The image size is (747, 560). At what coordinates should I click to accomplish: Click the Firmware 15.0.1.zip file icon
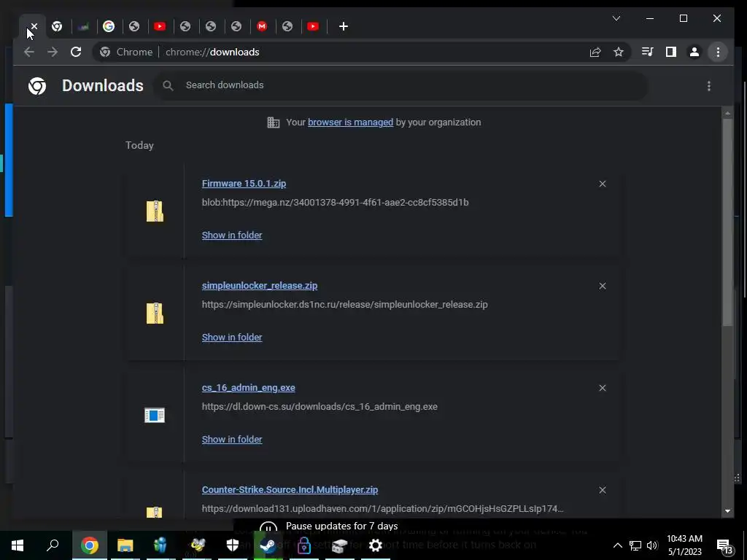coord(155,211)
